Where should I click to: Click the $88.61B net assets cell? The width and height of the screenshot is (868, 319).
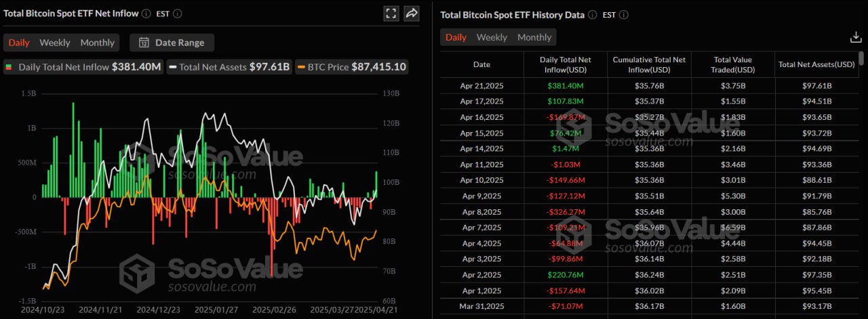point(816,180)
